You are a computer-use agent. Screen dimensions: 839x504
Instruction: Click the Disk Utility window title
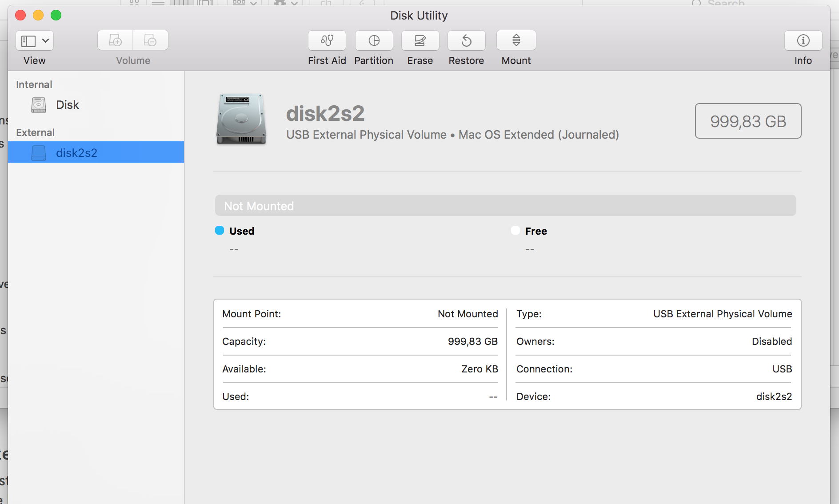click(419, 16)
